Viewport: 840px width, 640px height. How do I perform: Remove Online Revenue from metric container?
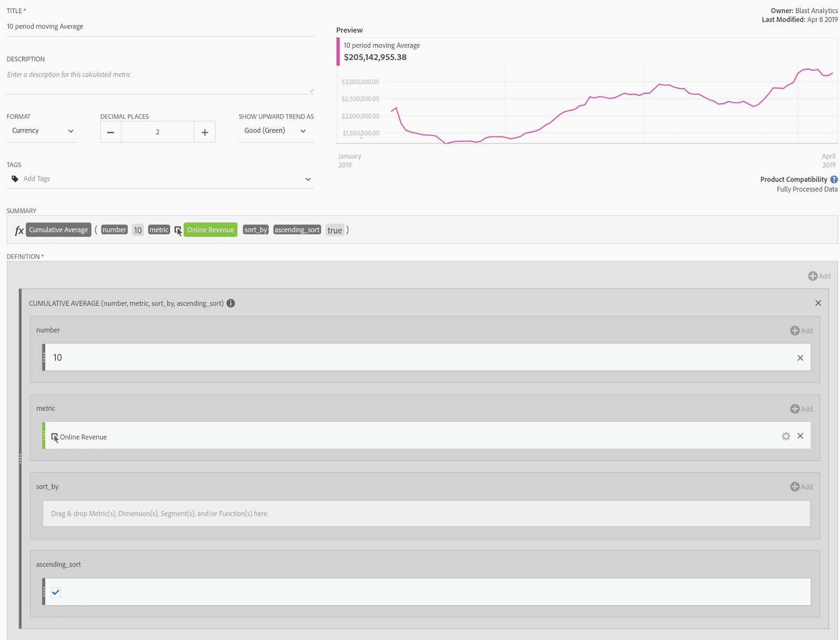pyautogui.click(x=801, y=436)
